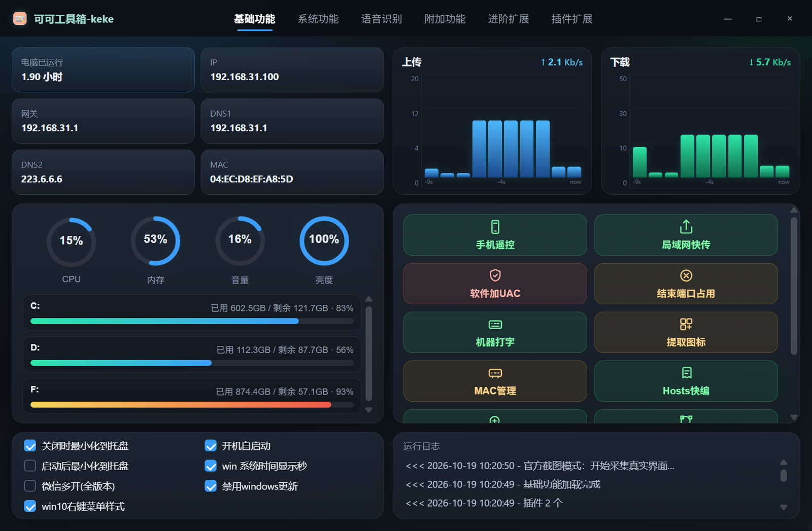812x531 pixels.
Task: Click the C: drive usage bar
Action: [x=192, y=321]
